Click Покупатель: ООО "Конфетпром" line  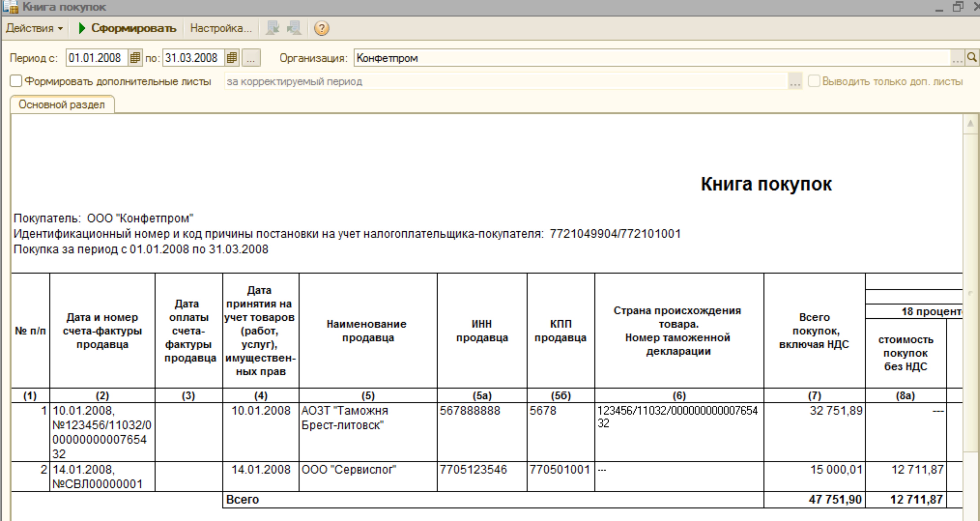104,218
